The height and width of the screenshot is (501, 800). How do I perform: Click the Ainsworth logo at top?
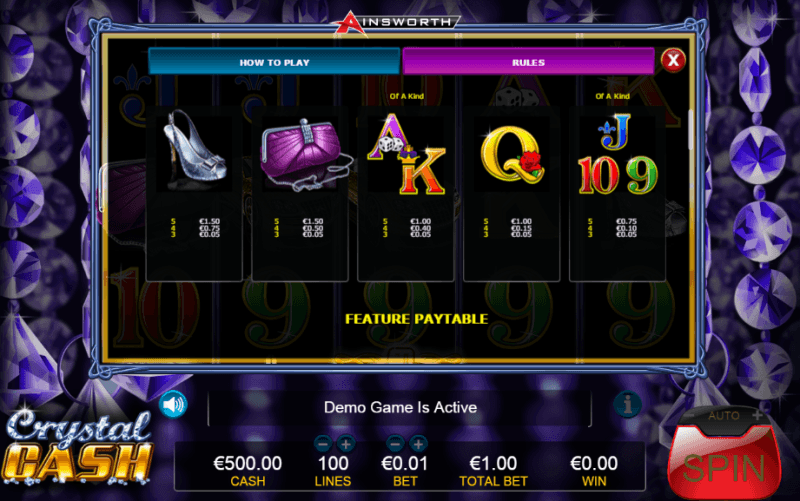pos(397,22)
